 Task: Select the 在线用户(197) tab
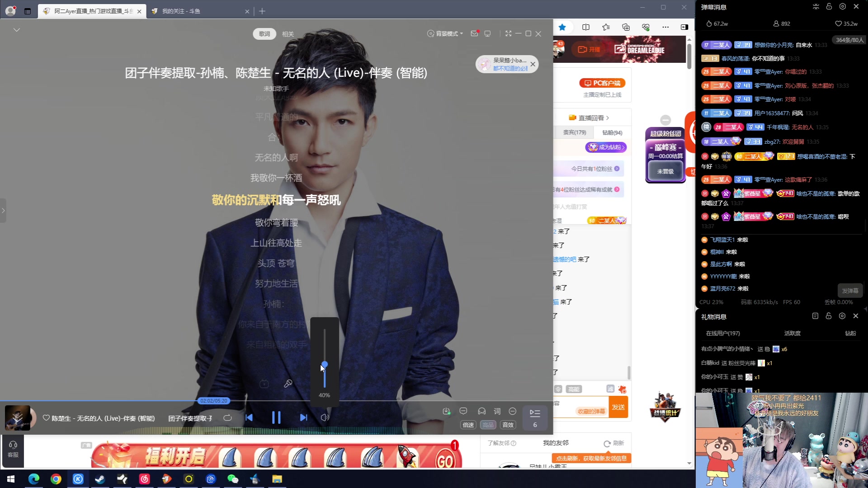tap(723, 333)
